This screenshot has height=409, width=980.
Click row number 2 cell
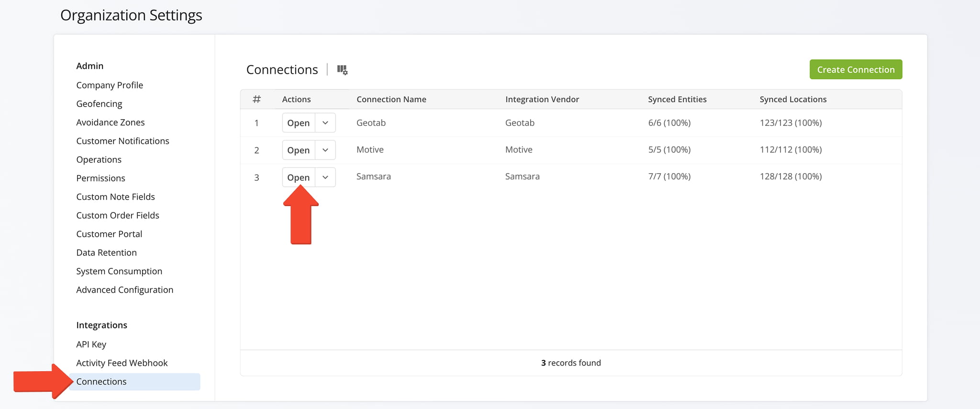click(256, 151)
